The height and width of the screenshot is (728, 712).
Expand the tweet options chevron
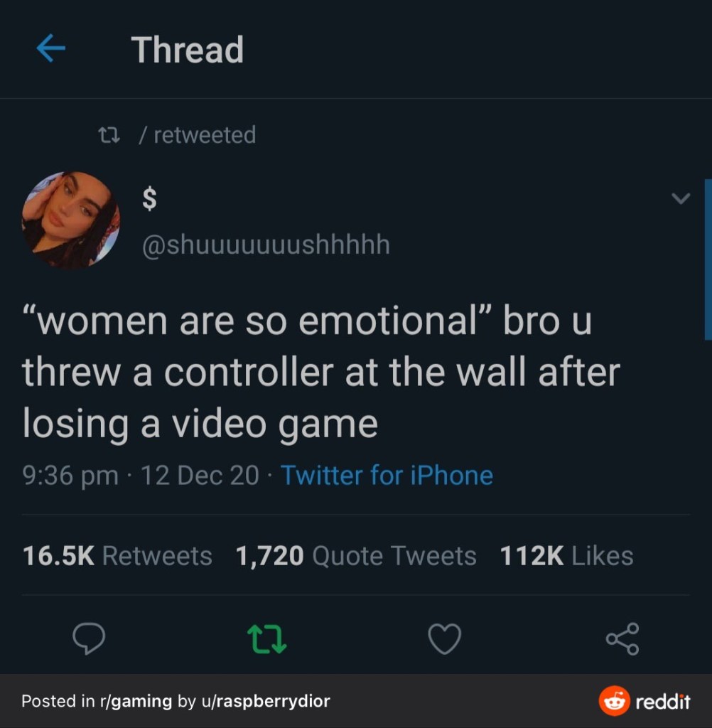pos(681,198)
